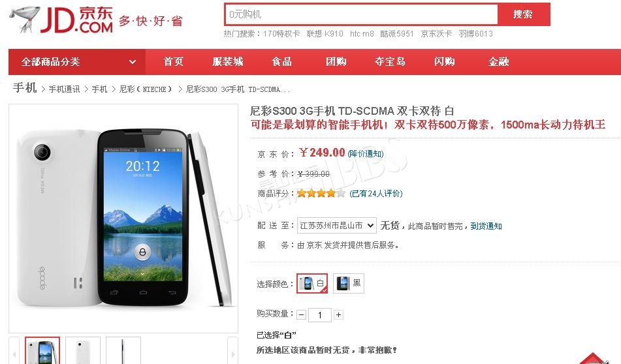The height and width of the screenshot is (364, 621).
Task: Open the 团购 group-buy tab
Action: pos(336,62)
